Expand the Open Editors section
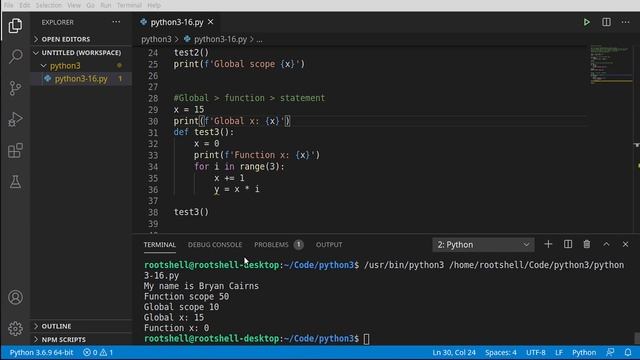The image size is (640, 360). 81,39
